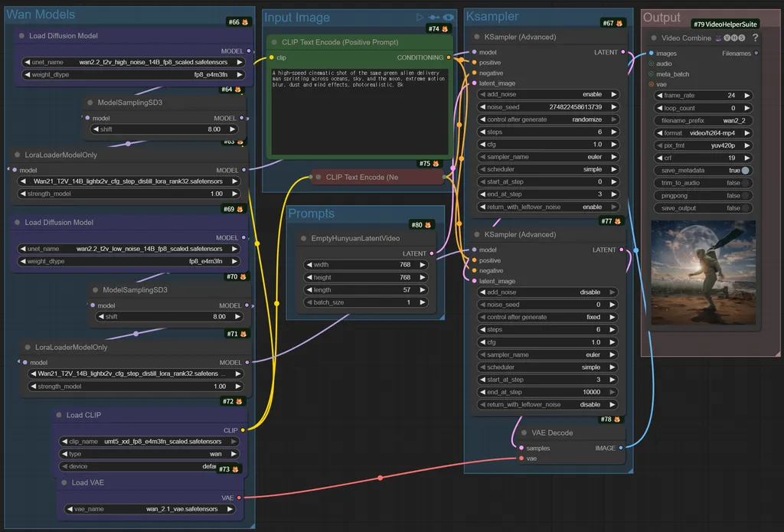
Task: Collapse the CLIP Text Encode positive node dot
Action: click(274, 43)
